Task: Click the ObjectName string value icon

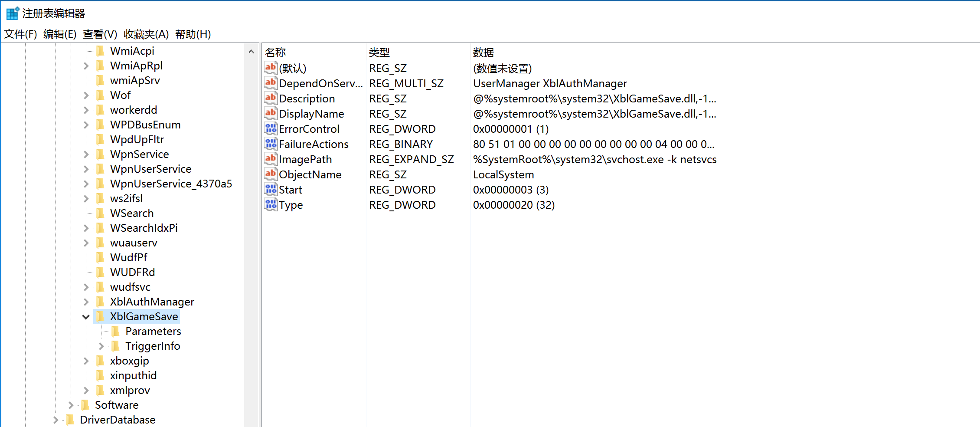Action: pyautogui.click(x=271, y=174)
